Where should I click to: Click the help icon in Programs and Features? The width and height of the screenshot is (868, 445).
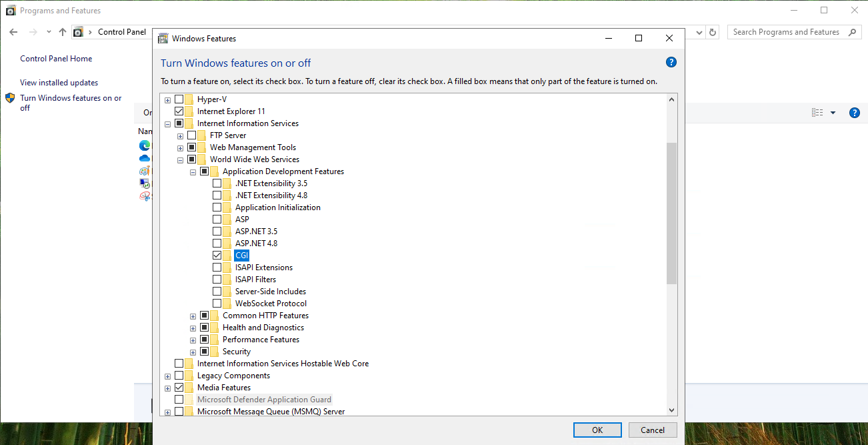[854, 113]
